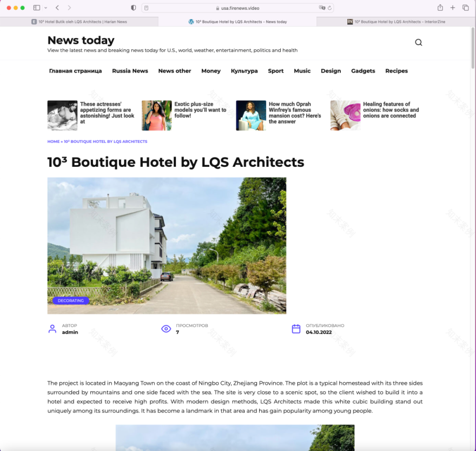Select Gadgets in the navigation menu

tap(363, 71)
